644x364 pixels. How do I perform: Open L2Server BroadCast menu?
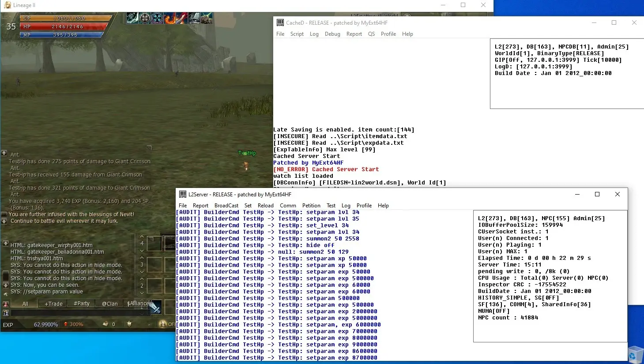click(226, 206)
